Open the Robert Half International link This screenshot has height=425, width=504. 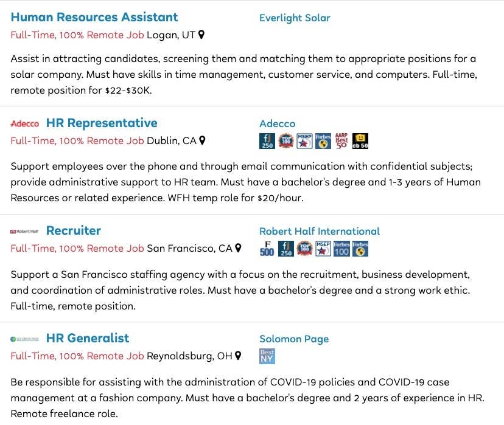(x=319, y=231)
